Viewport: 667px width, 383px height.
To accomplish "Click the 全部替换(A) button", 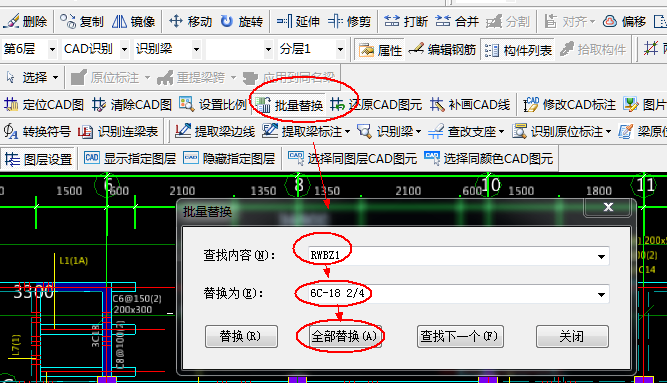I will (344, 337).
